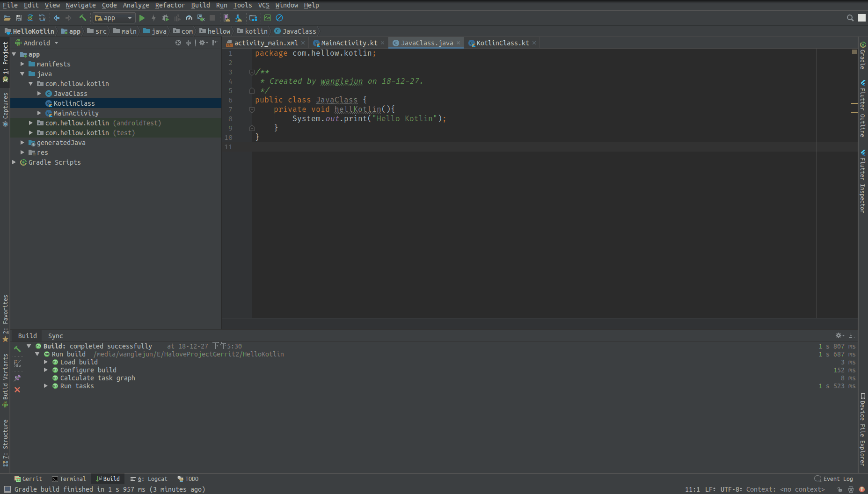Collapse the app module tree node
This screenshot has height=494, width=868.
tap(14, 54)
